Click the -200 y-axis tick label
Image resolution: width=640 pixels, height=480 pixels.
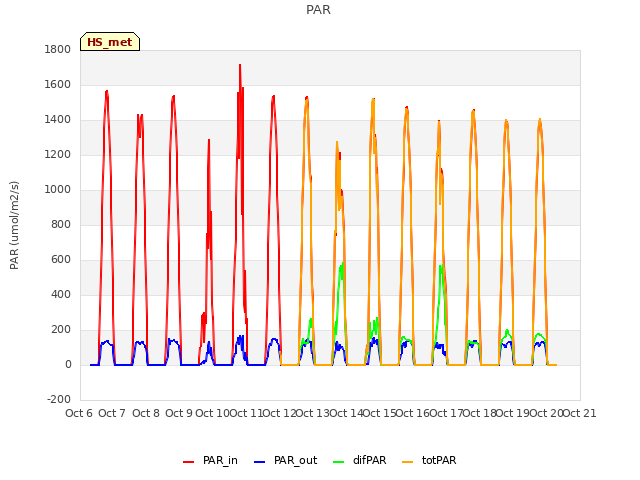(x=59, y=399)
